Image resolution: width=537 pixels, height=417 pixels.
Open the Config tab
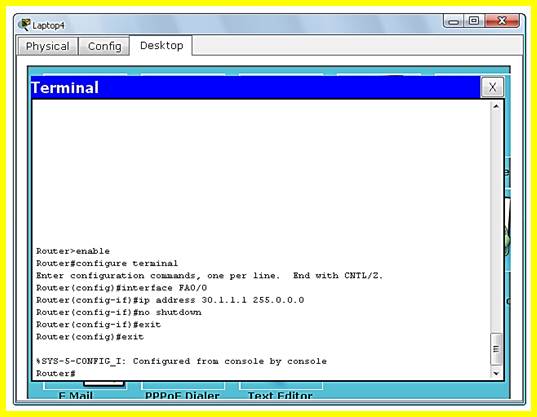pyautogui.click(x=104, y=46)
